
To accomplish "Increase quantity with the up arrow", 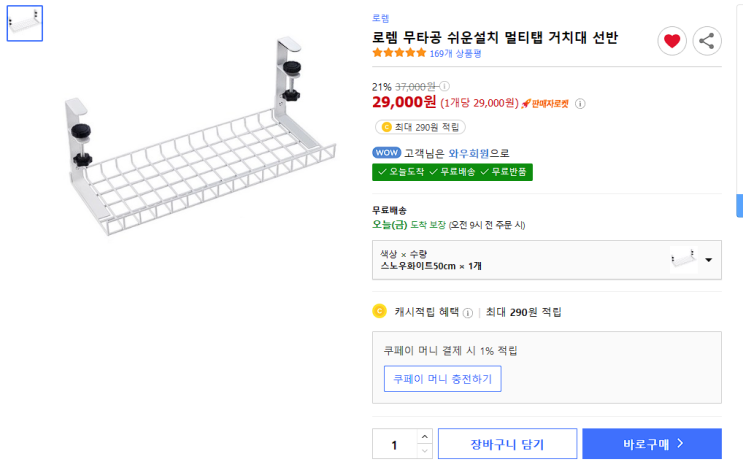I will (x=425, y=437).
